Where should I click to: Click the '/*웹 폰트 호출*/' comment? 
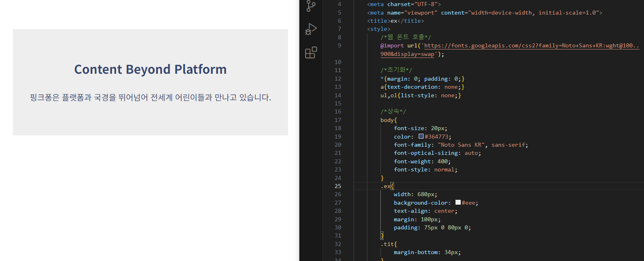click(x=406, y=37)
